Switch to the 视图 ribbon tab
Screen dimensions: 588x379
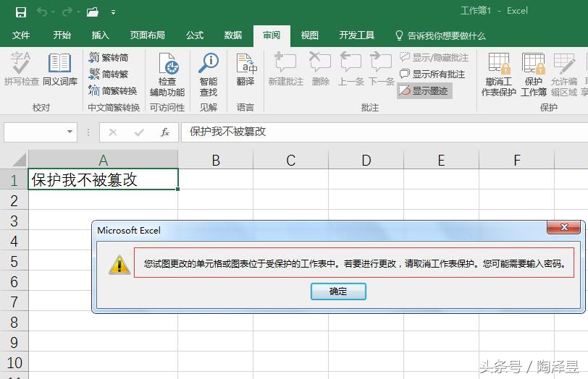point(310,35)
